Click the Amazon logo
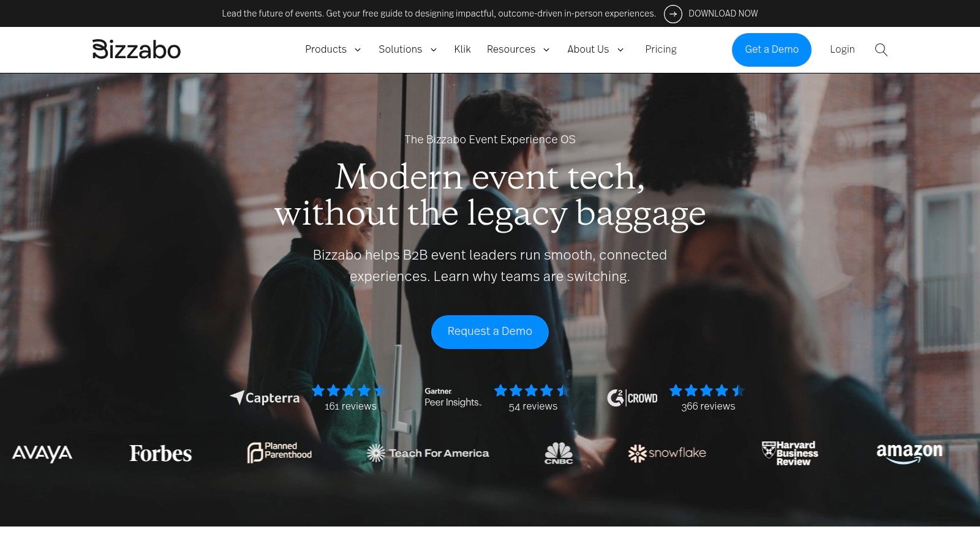Viewport: 980px width, 551px height. [x=910, y=453]
